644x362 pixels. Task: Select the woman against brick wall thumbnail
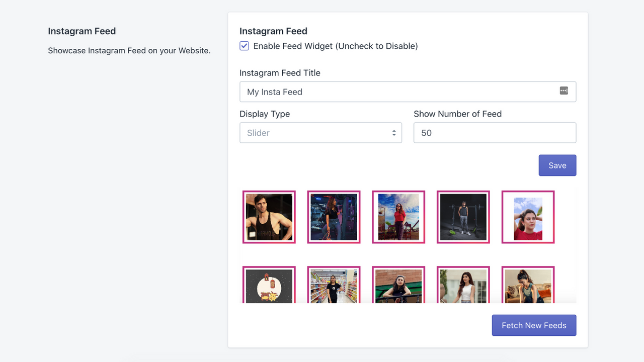pos(398,285)
